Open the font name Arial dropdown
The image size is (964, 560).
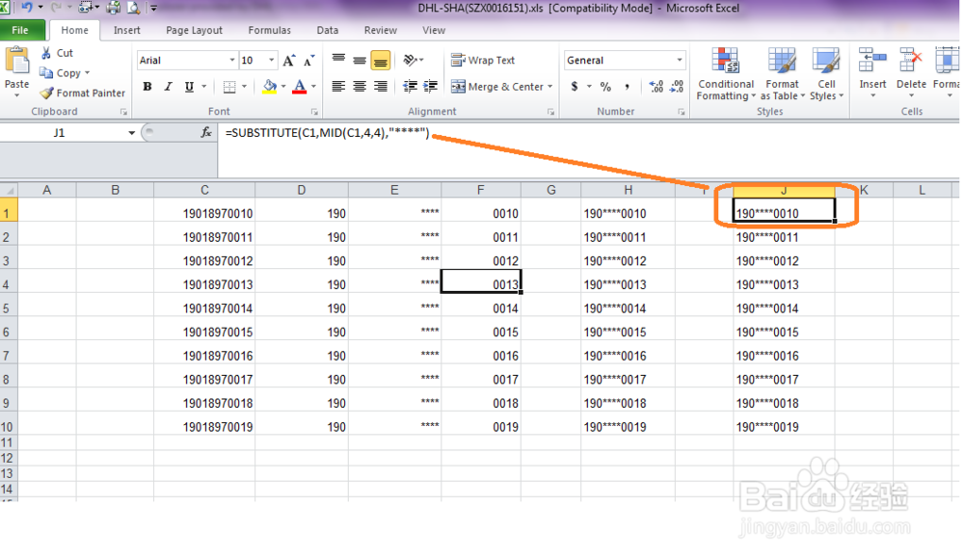click(x=231, y=61)
